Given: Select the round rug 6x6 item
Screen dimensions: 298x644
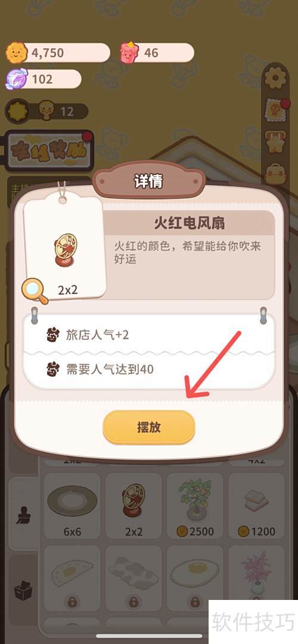Looking at the screenshot, I should pos(72,505).
